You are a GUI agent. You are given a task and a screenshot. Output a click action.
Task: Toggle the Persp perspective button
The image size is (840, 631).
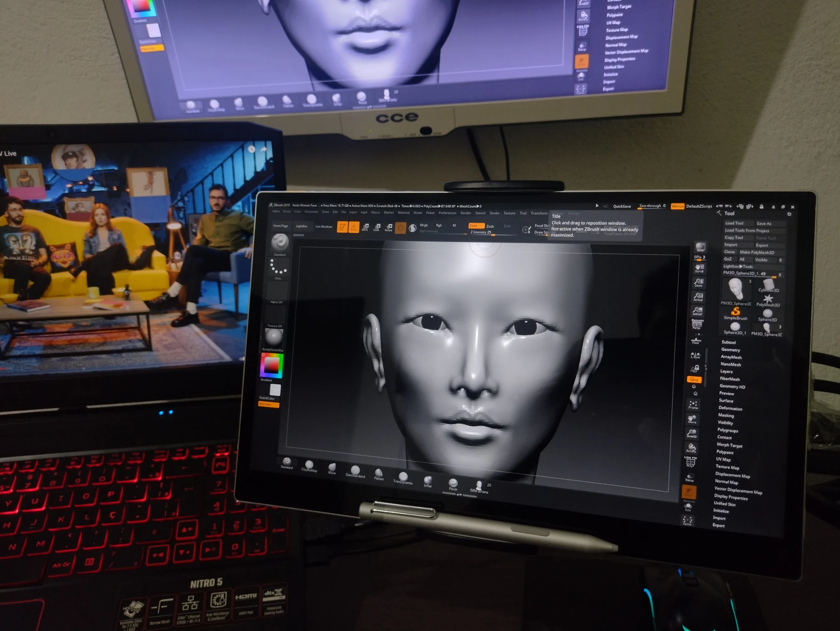pos(697,324)
